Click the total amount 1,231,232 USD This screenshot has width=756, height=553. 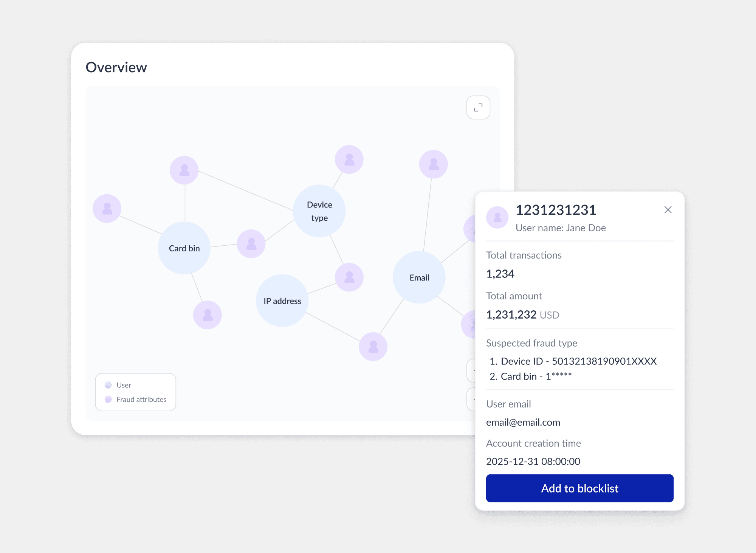[522, 314]
